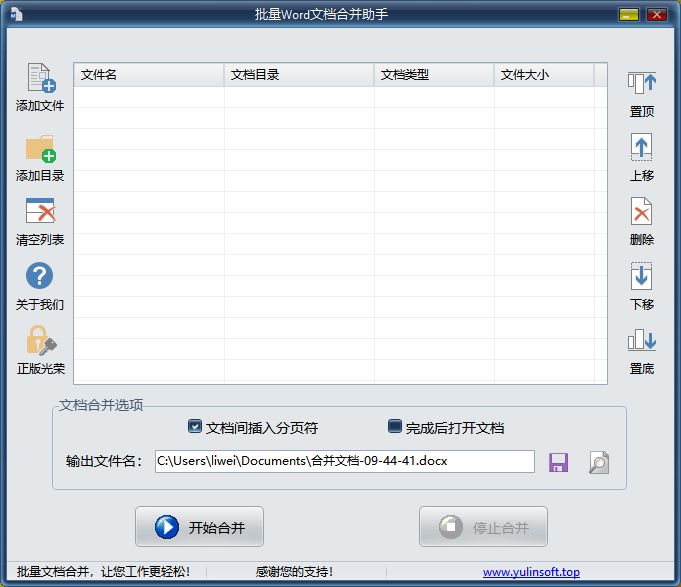Open the www.yulinsoft.top link
Image resolution: width=681 pixels, height=587 pixels.
click(x=531, y=572)
